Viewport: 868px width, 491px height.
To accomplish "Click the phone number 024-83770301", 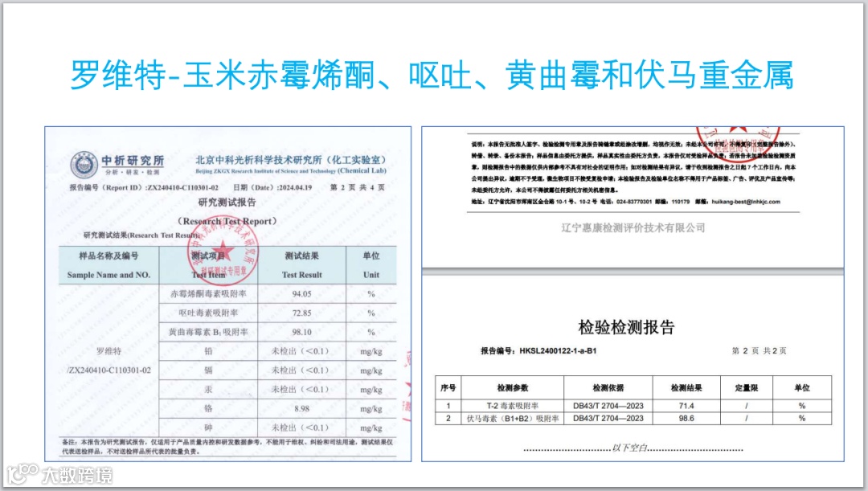I will [x=634, y=202].
